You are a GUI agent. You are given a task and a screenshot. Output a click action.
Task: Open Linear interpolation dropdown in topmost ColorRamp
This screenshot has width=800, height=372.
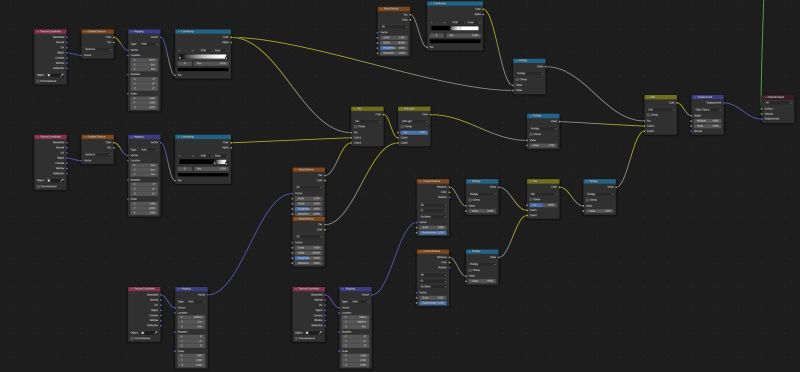pos(472,22)
